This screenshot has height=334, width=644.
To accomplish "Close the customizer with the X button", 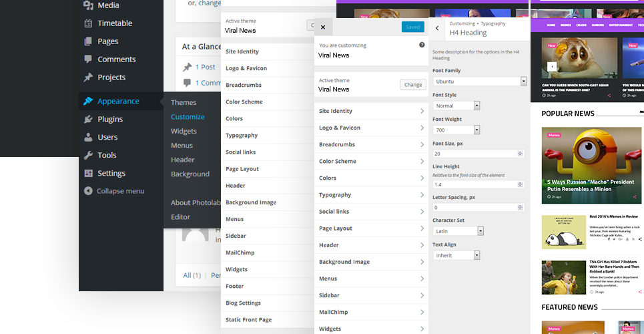I will [323, 27].
